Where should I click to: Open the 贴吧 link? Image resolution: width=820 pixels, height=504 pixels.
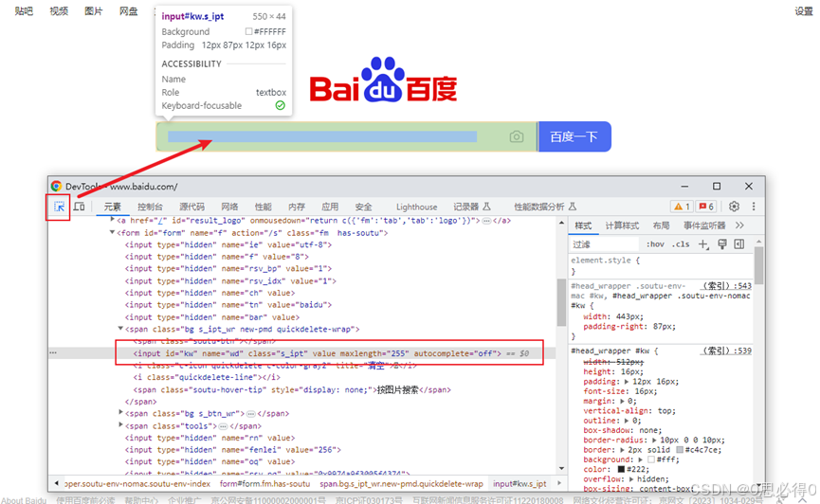pyautogui.click(x=24, y=11)
